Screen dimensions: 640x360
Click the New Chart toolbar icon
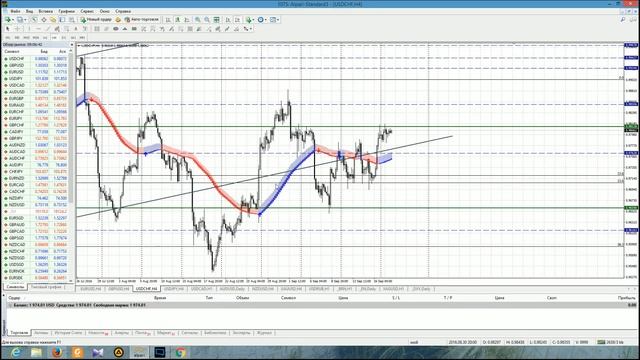[x=7, y=20]
